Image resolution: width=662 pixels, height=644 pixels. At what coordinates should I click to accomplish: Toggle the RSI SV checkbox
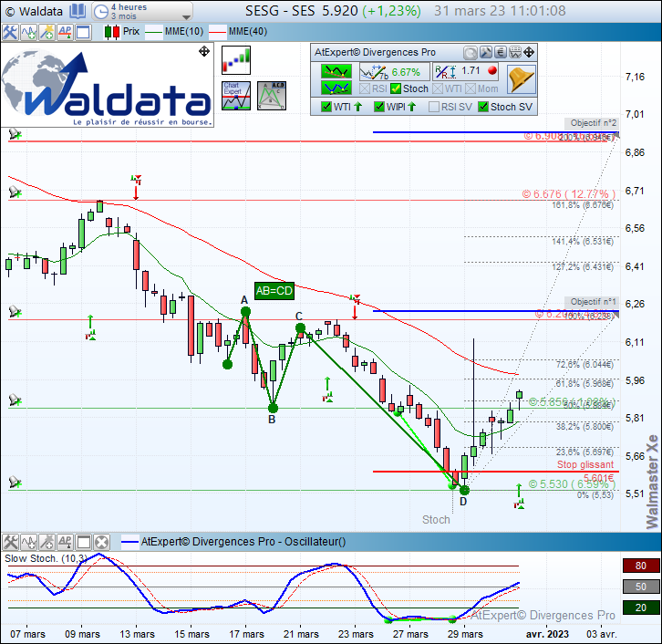point(434,107)
